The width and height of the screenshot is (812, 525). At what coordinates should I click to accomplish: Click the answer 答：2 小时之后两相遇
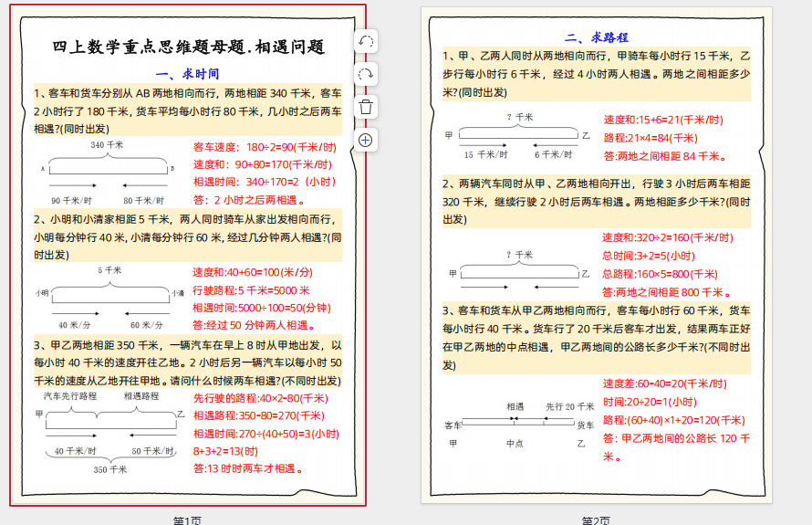[248, 200]
